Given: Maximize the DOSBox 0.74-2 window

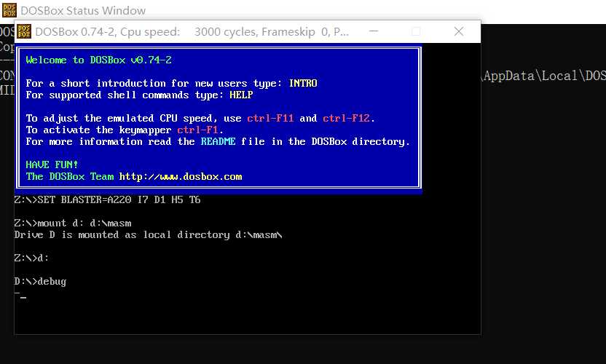Looking at the screenshot, I should click(x=416, y=31).
